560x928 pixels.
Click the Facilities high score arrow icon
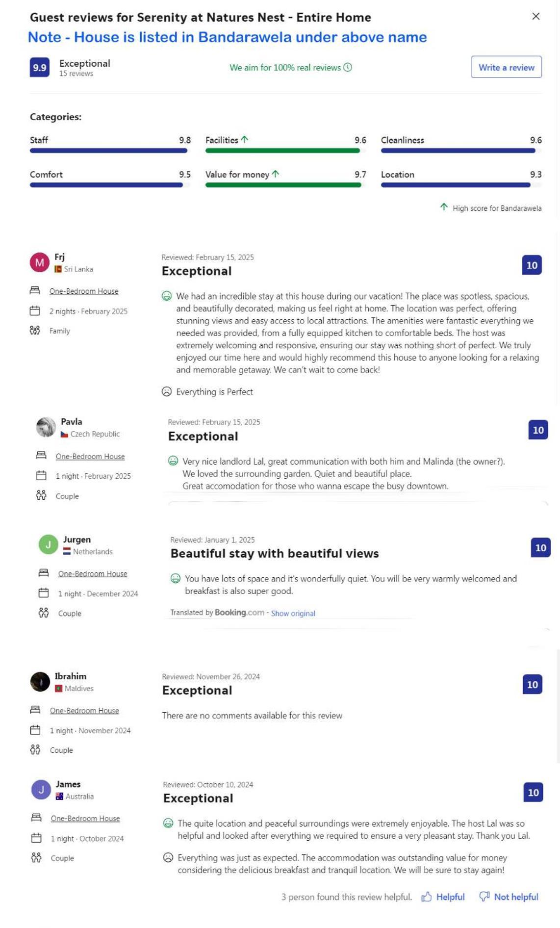coord(244,140)
